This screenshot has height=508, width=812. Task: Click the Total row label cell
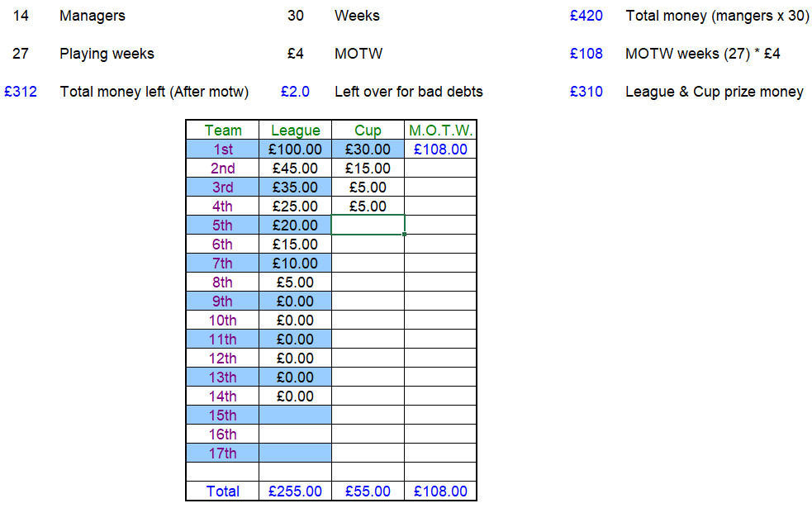223,491
